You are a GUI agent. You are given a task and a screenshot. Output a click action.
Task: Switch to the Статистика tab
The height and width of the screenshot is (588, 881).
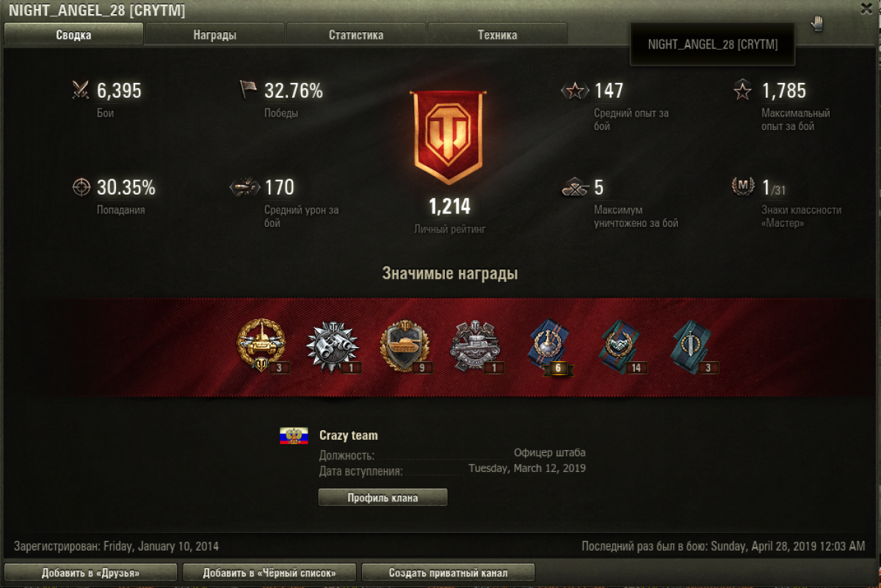356,35
